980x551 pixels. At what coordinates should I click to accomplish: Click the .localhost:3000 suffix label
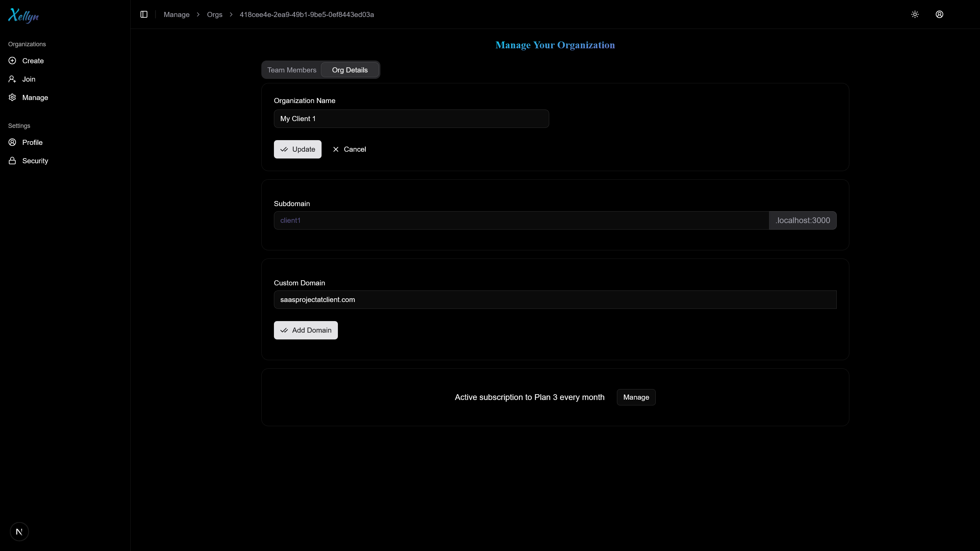coord(803,220)
